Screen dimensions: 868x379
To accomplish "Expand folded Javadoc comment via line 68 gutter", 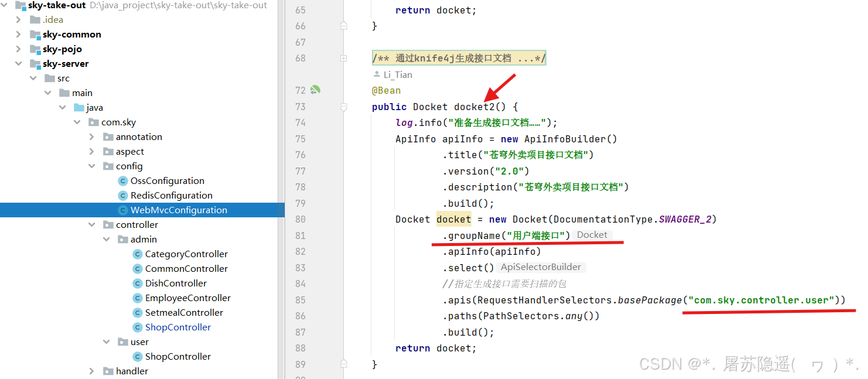I will [x=344, y=58].
